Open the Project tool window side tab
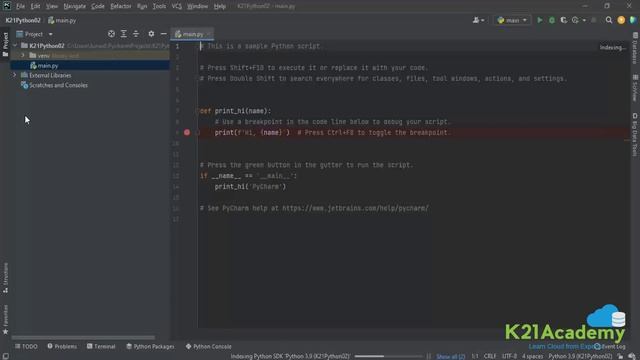The image size is (640, 360). 5,44
